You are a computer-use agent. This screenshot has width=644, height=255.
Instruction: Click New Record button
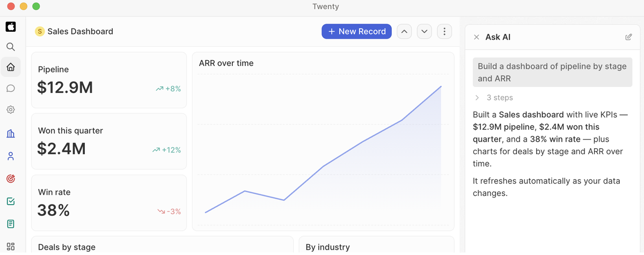(x=356, y=32)
